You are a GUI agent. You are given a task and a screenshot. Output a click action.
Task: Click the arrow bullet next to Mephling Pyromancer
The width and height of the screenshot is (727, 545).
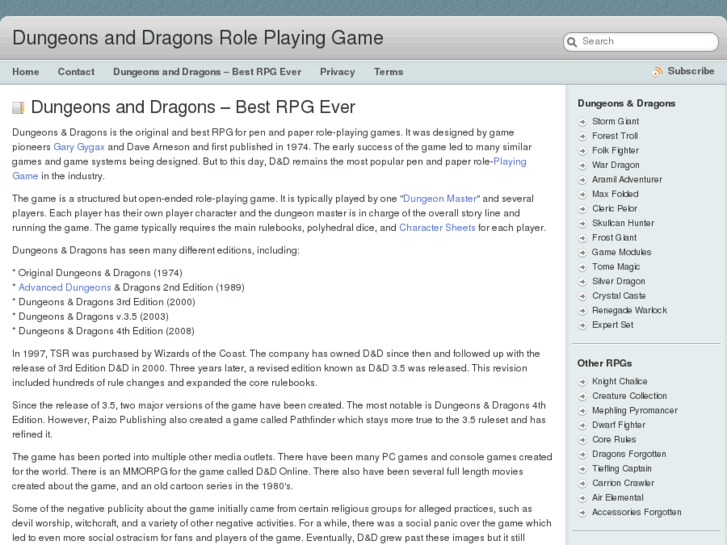coord(582,411)
